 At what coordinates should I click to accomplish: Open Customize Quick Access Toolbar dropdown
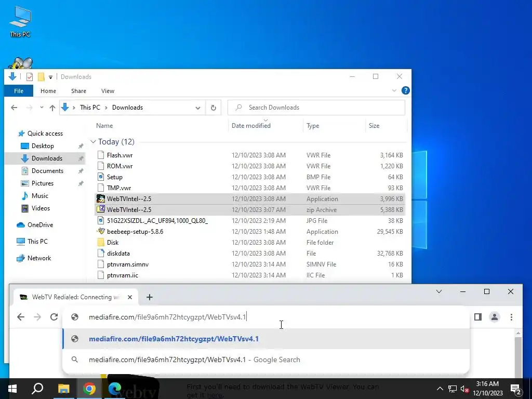50,77
